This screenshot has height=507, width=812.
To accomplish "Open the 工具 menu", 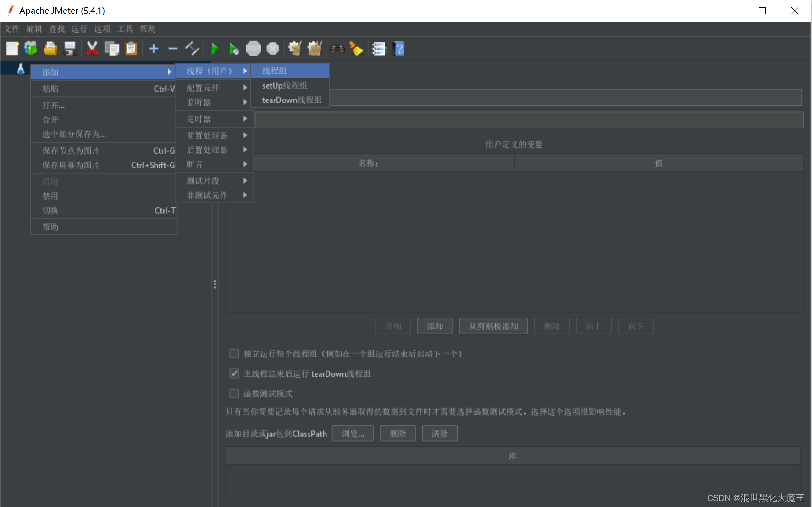I will (125, 29).
